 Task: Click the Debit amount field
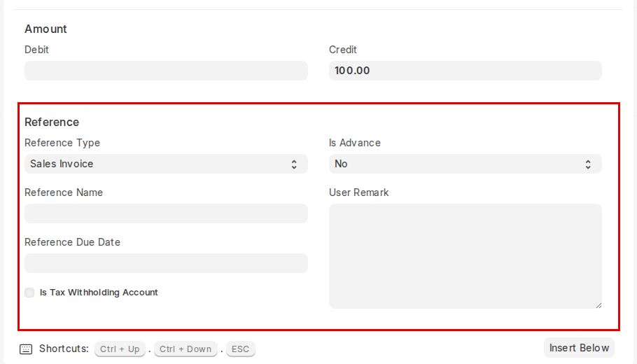pyautogui.click(x=166, y=71)
